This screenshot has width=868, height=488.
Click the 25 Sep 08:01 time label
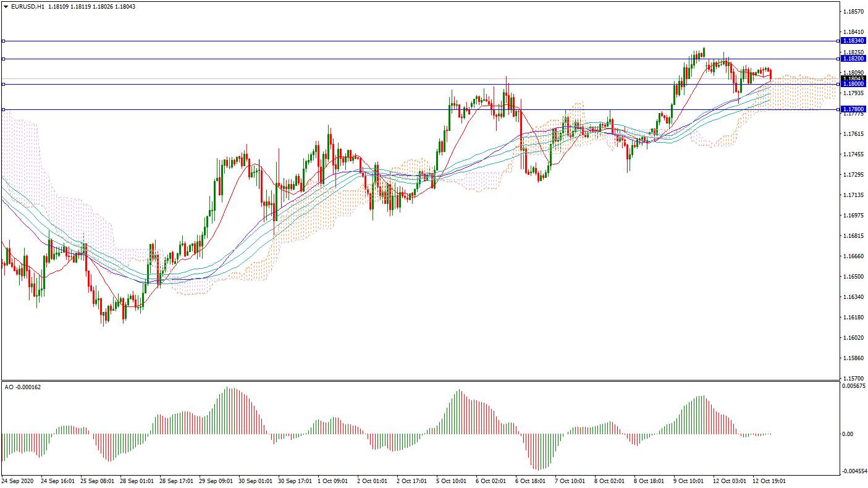coord(98,481)
